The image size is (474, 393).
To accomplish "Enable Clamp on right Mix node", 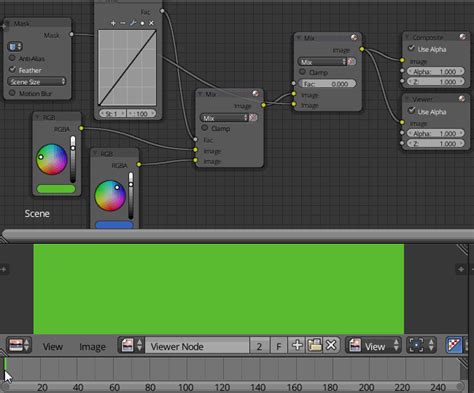I will 302,72.
